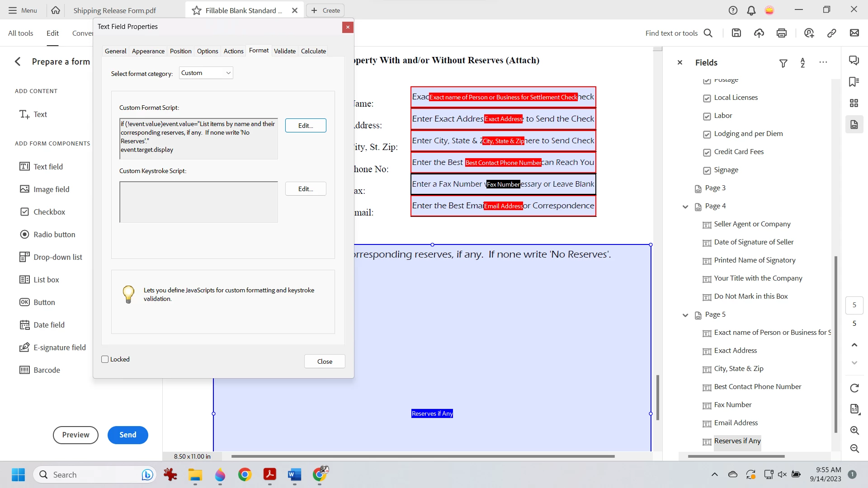Switch to the Validate tab
This screenshot has width=868, height=488.
284,51
